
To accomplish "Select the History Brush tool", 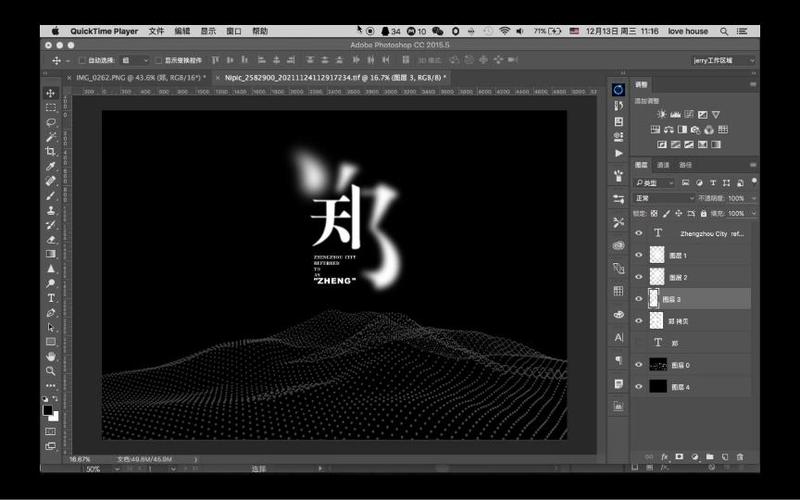I will [x=51, y=224].
